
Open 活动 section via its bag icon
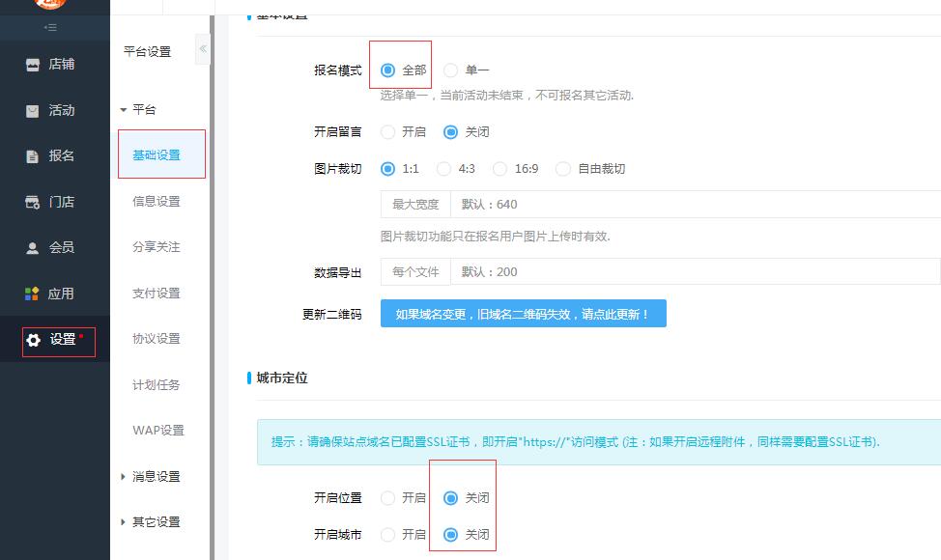point(33,110)
